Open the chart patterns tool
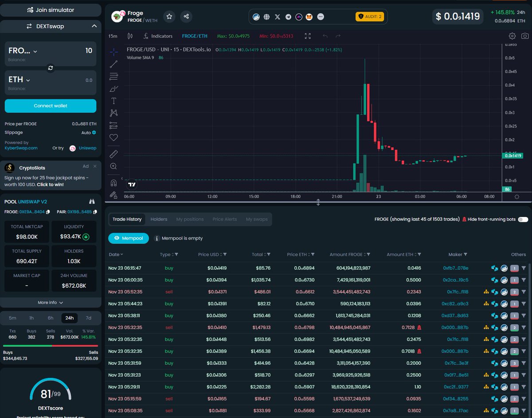 coord(113,113)
